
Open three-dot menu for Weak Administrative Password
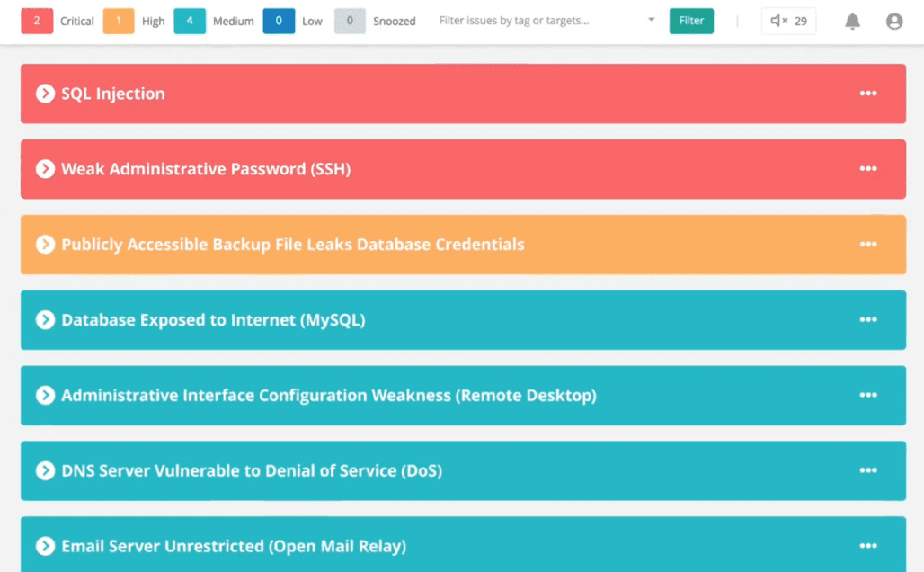pos(867,169)
